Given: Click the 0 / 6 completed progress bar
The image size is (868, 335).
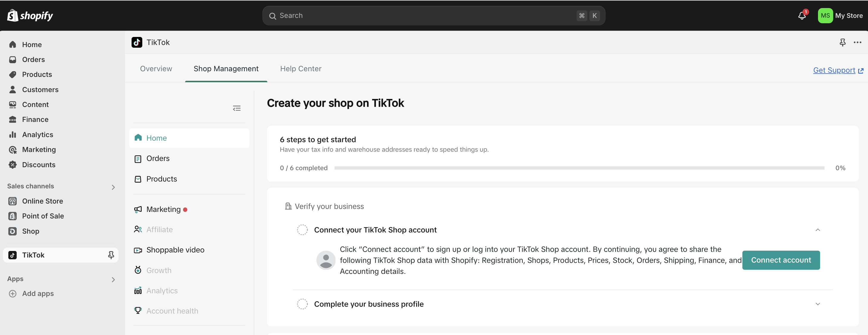Looking at the screenshot, I should [x=579, y=168].
